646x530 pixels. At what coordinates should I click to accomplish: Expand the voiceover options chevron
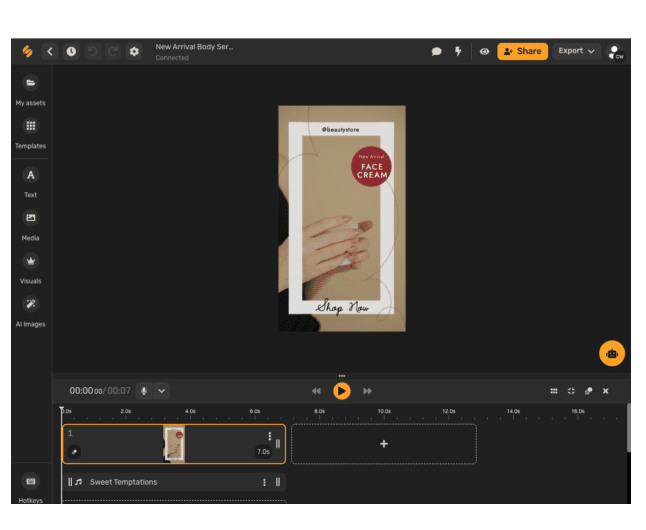[x=162, y=391]
